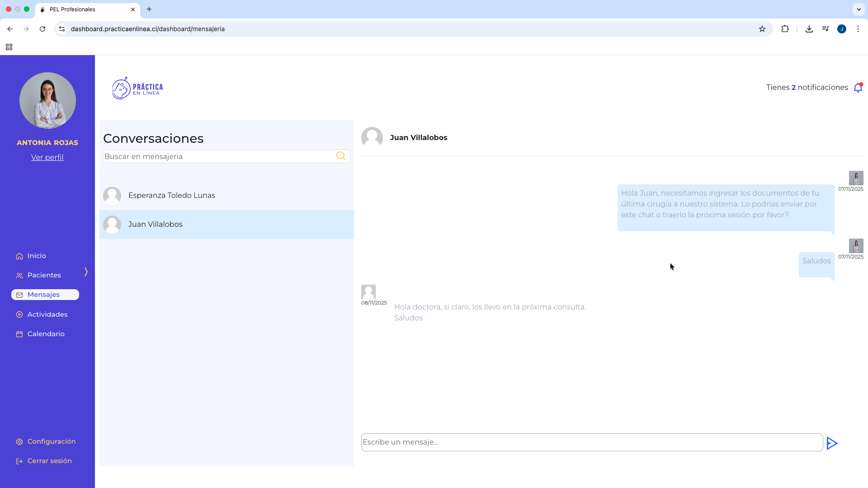Click the Práctica en Línea logo
The image size is (868, 488).
click(x=137, y=88)
